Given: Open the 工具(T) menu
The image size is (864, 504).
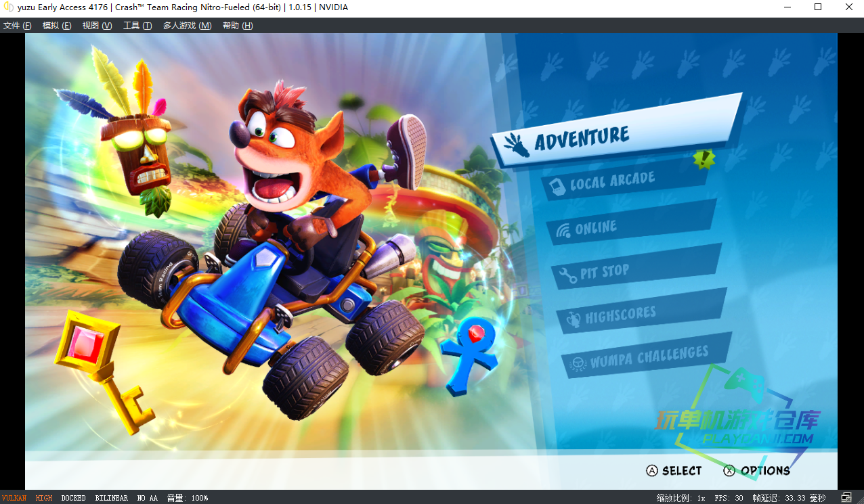Looking at the screenshot, I should (x=137, y=26).
